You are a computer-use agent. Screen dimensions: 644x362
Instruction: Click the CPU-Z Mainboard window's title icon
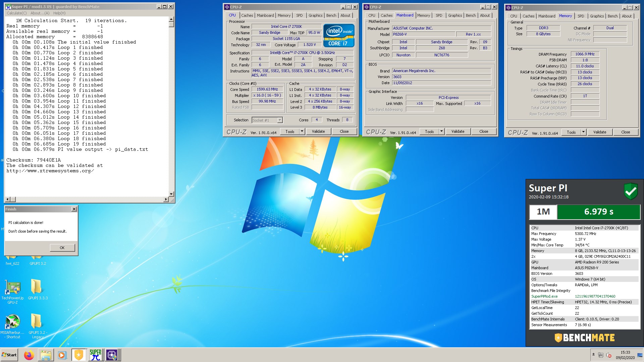pyautogui.click(x=367, y=7)
